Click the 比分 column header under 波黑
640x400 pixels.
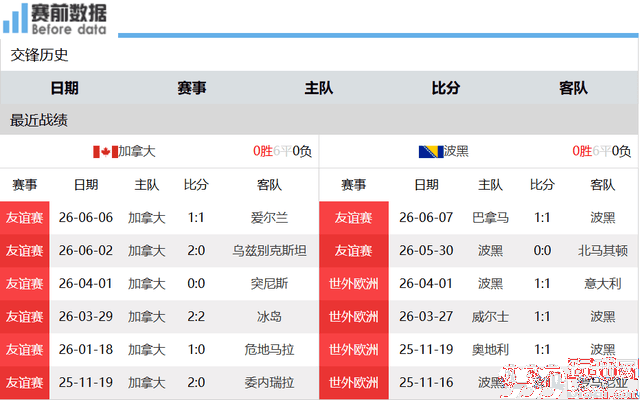(x=542, y=185)
